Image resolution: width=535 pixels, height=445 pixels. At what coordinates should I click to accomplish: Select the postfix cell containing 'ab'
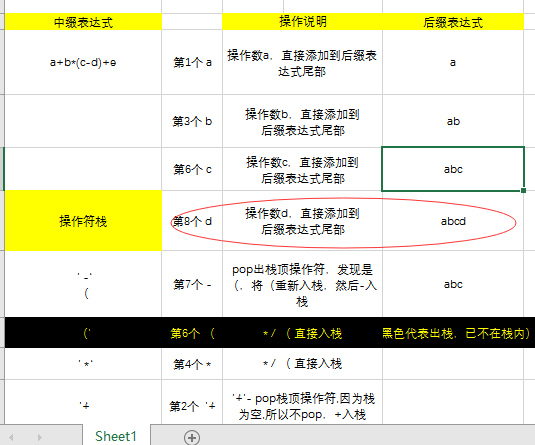(x=453, y=121)
